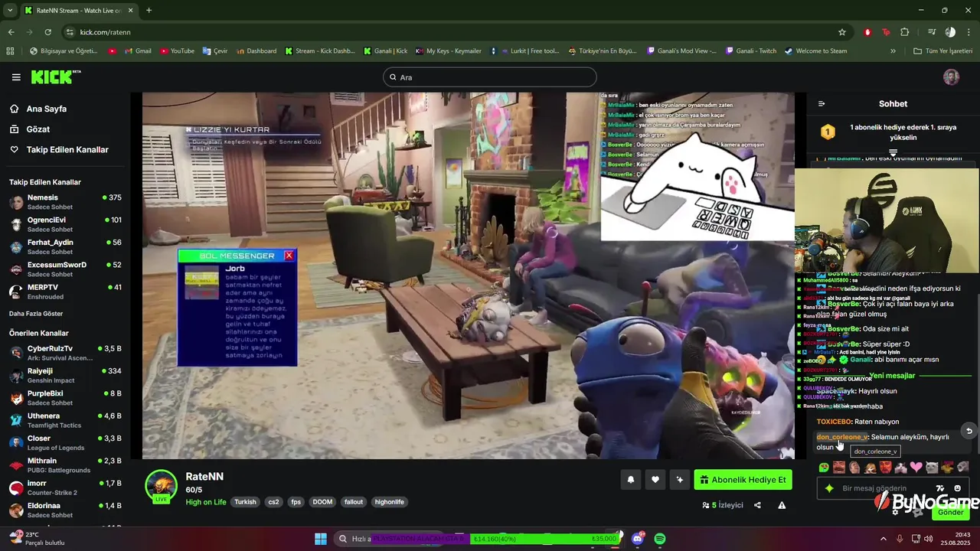Expand the gift leaderboard chevron

coord(893,152)
